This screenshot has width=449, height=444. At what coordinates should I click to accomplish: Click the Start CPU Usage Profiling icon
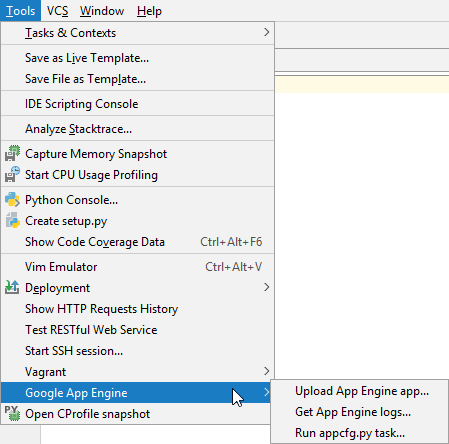click(x=12, y=175)
